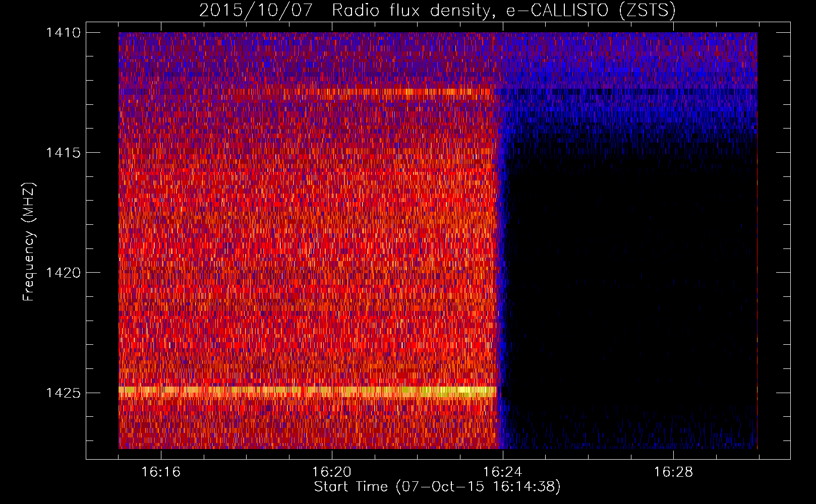
Task: Click the 1410 frequency tick label
Action: click(x=63, y=32)
